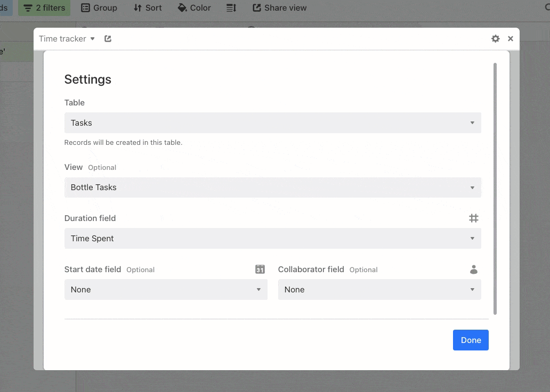Screen dimensions: 550x392
Task: Open the Time Spent duration dropdown
Action: point(272,238)
